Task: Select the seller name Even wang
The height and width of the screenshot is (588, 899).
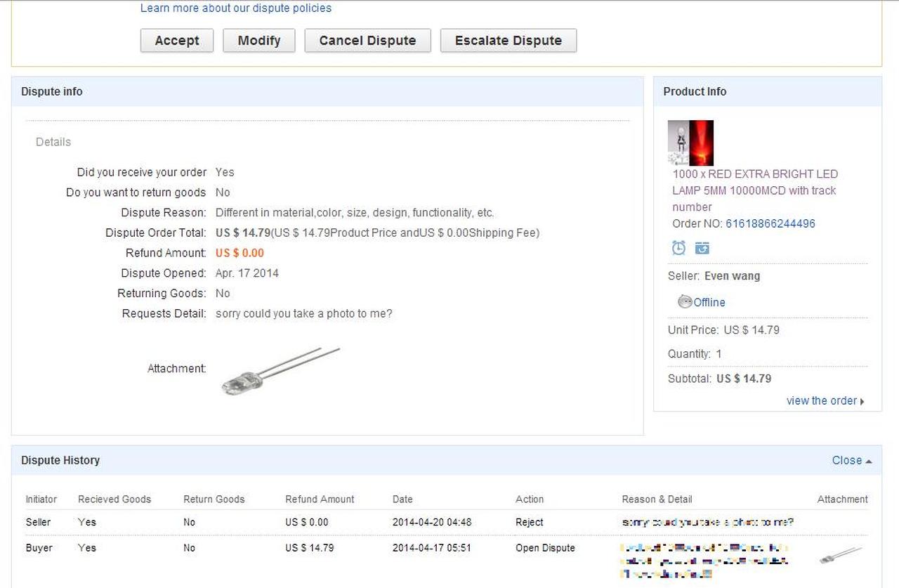Action: (x=732, y=277)
